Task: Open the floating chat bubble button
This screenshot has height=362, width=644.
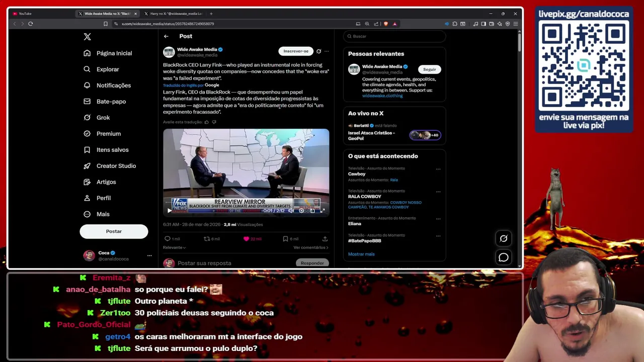Action: [x=504, y=257]
